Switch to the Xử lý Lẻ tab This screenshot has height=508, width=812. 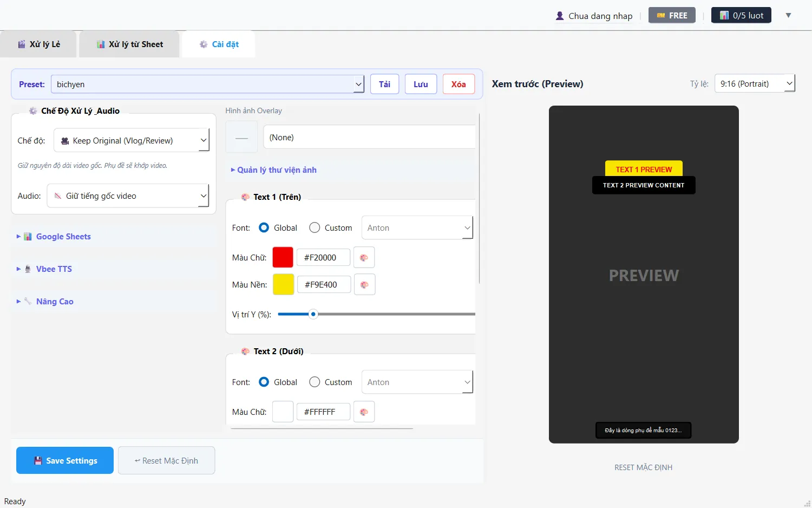tap(39, 44)
